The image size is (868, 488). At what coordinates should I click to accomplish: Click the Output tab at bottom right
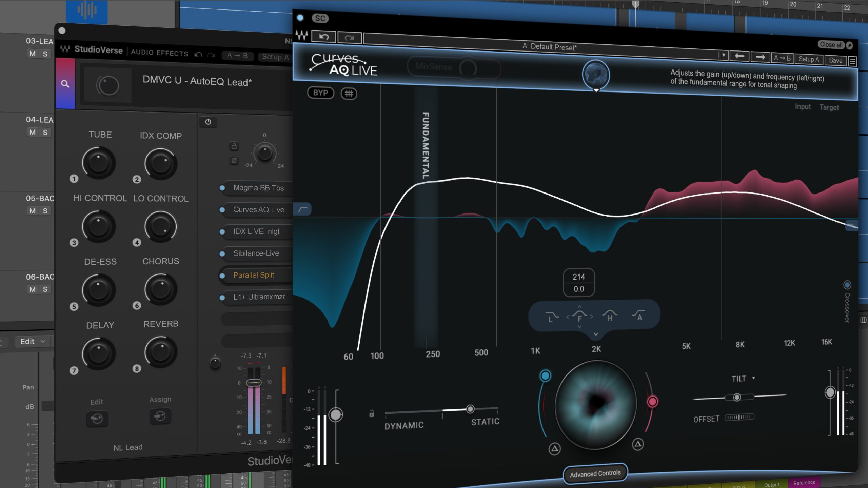(x=772, y=485)
